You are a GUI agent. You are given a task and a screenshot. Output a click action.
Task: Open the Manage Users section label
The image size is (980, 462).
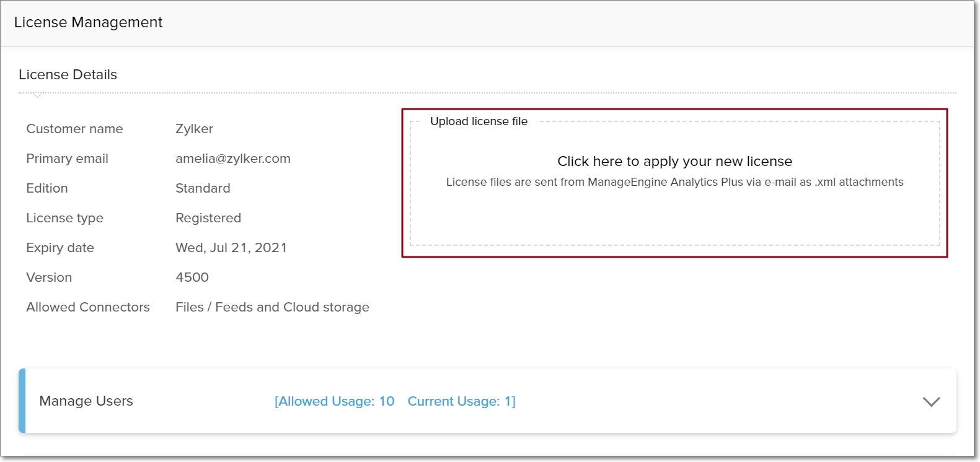[86, 401]
